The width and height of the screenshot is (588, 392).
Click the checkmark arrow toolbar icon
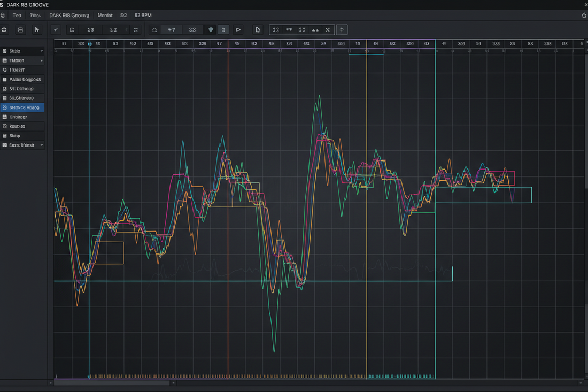coord(56,29)
